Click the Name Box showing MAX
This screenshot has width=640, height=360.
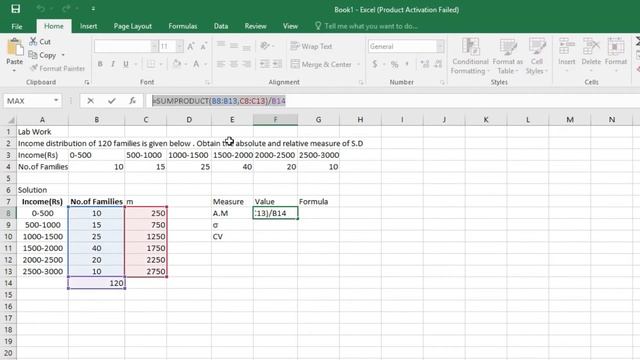33,101
